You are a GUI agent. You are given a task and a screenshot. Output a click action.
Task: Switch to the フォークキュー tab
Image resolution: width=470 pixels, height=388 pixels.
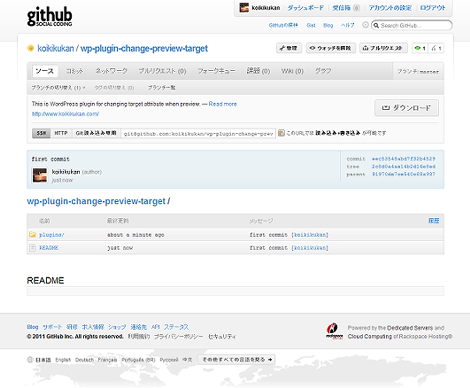pyautogui.click(x=216, y=71)
